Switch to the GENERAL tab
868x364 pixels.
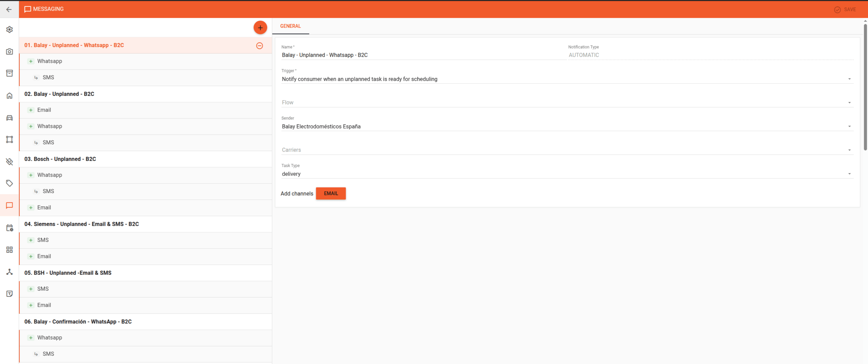291,26
